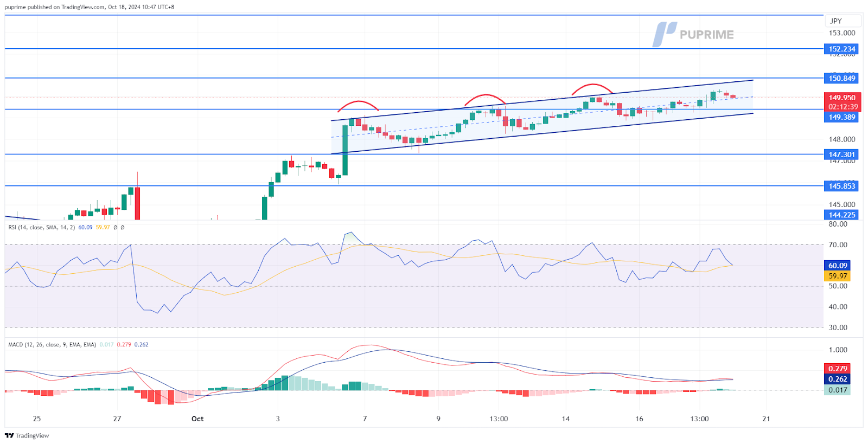
Task: Click the 145.000 price axis label
Action: coord(842,204)
